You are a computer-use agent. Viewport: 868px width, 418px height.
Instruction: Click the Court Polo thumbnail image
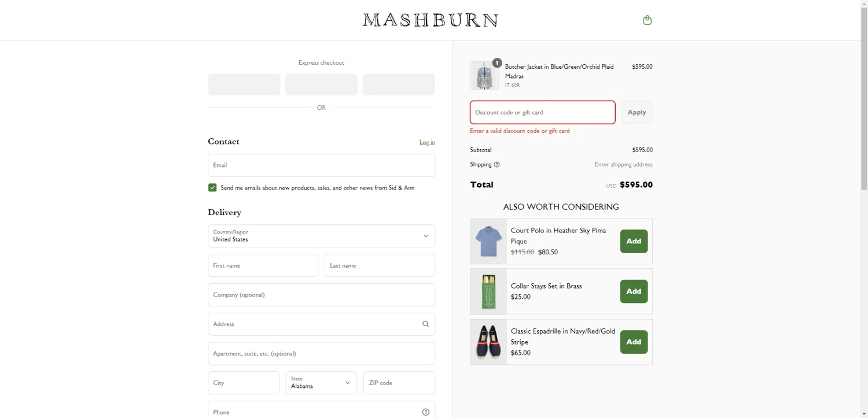488,241
